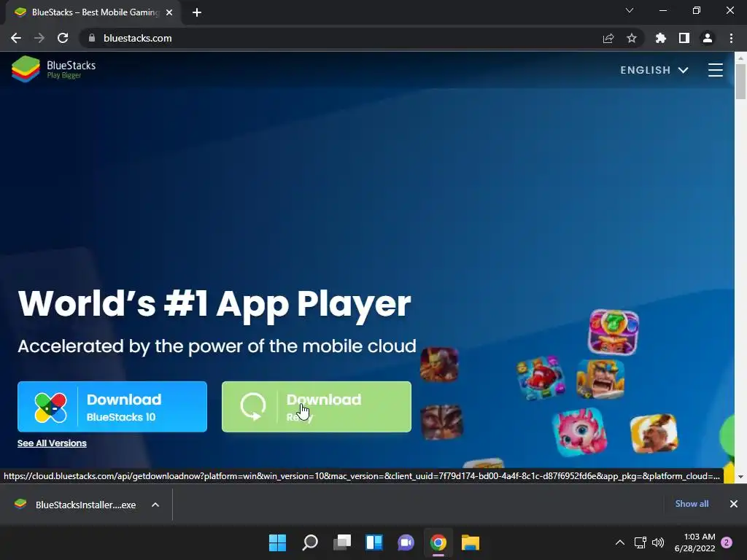Click the bearded warrior game icon
Viewport: 747px width, 560px height.
pyautogui.click(x=654, y=433)
